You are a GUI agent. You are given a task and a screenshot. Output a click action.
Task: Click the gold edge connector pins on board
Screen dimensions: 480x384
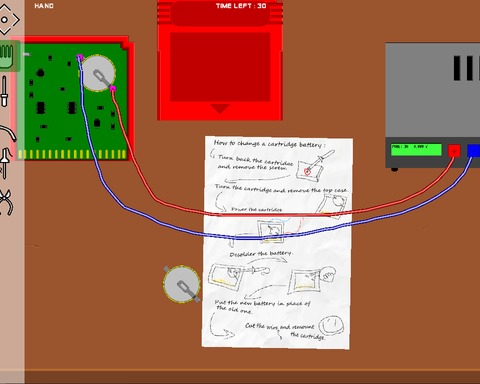(72, 154)
